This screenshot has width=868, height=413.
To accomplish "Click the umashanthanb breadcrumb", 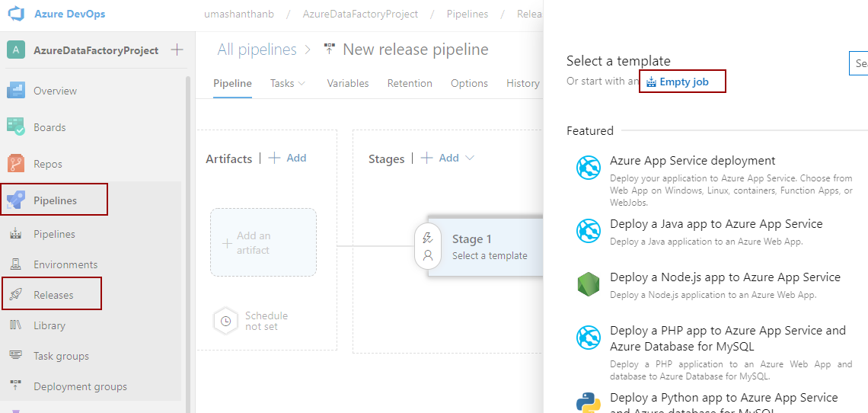I will pos(239,14).
